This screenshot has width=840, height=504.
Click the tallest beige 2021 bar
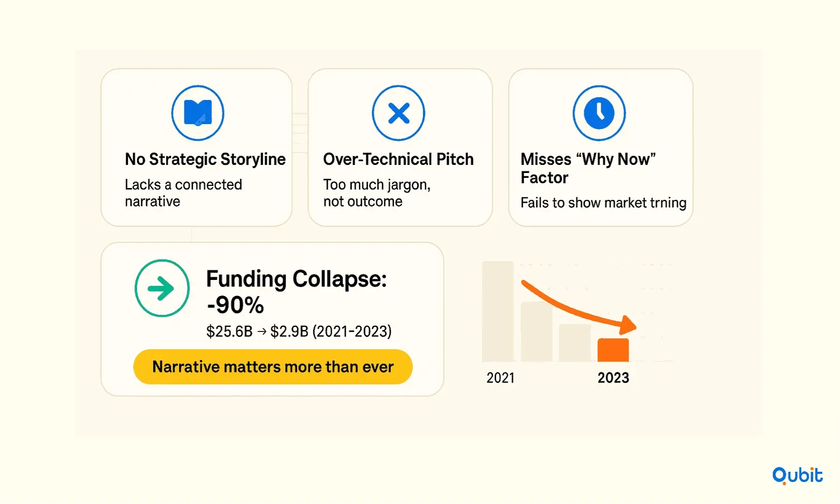pyautogui.click(x=498, y=311)
